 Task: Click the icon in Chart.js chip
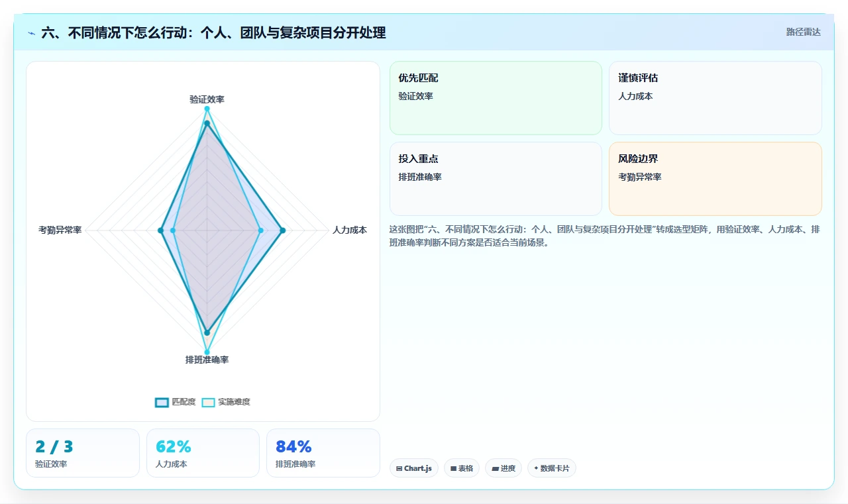pyautogui.click(x=399, y=468)
